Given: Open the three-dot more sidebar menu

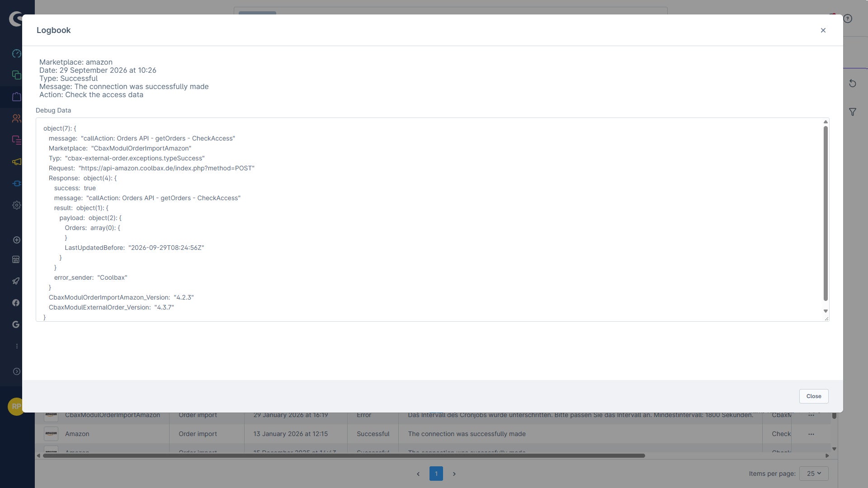Looking at the screenshot, I should 17,346.
